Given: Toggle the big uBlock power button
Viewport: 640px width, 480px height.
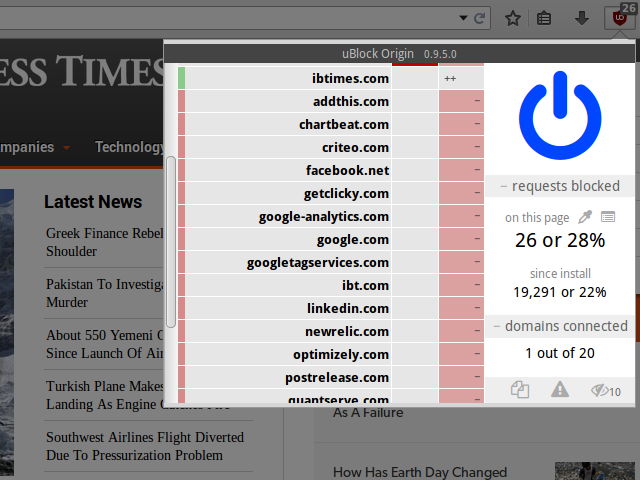Looking at the screenshot, I should pyautogui.click(x=560, y=115).
